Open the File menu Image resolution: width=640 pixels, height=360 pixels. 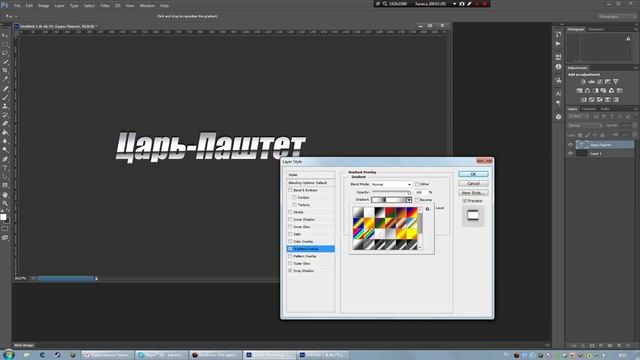pos(17,6)
